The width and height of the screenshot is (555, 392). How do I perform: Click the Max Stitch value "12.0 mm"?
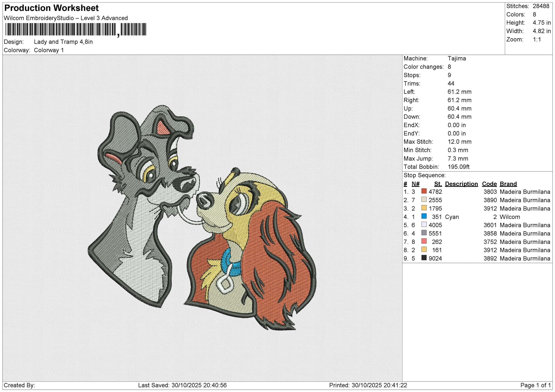(459, 142)
